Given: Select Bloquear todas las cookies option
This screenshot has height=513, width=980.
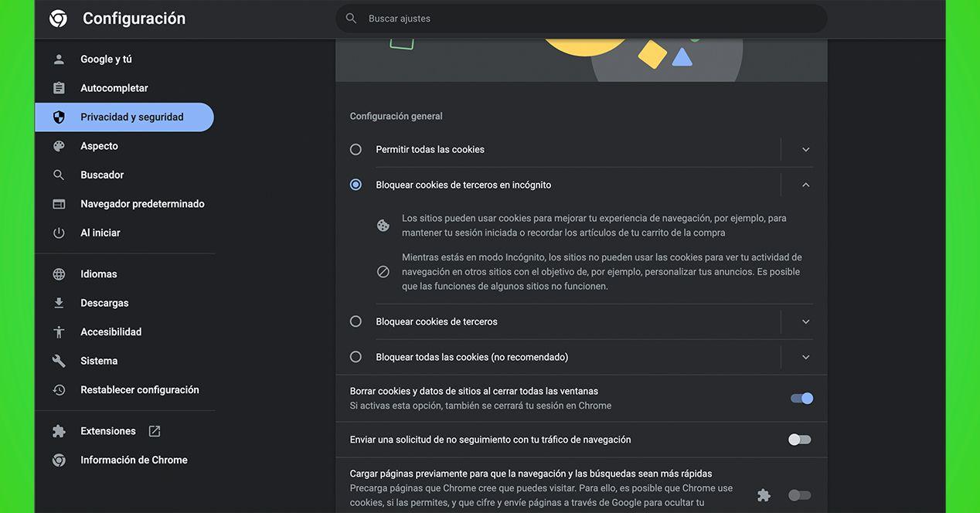Looking at the screenshot, I should point(356,357).
